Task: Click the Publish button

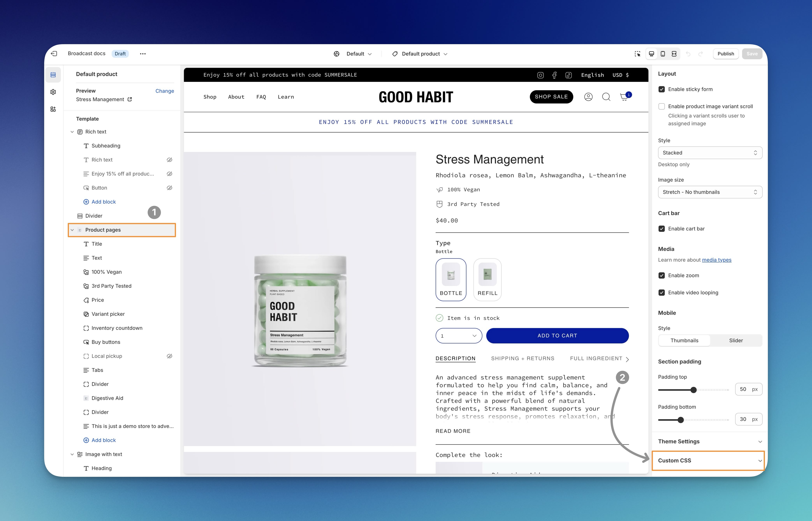Action: [x=725, y=54]
